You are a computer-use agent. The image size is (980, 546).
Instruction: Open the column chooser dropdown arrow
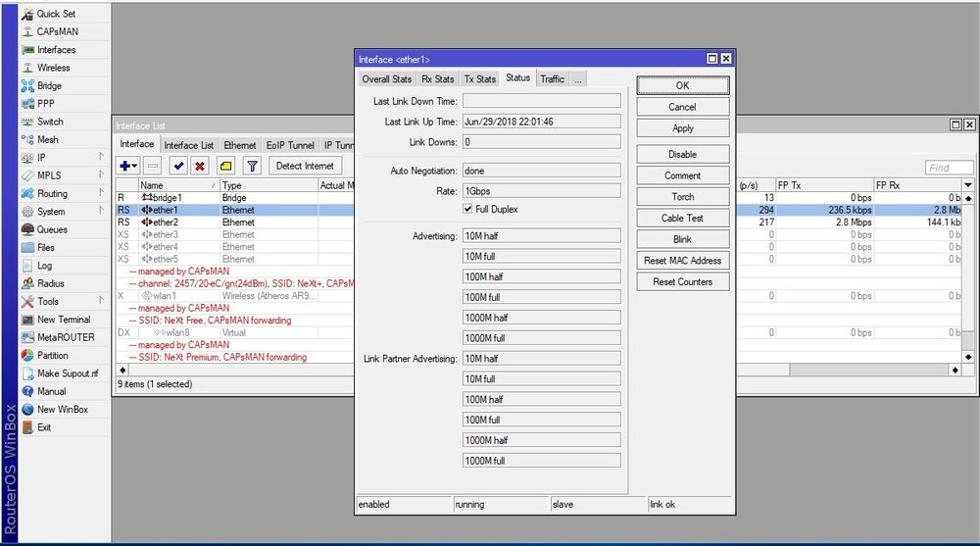point(968,185)
